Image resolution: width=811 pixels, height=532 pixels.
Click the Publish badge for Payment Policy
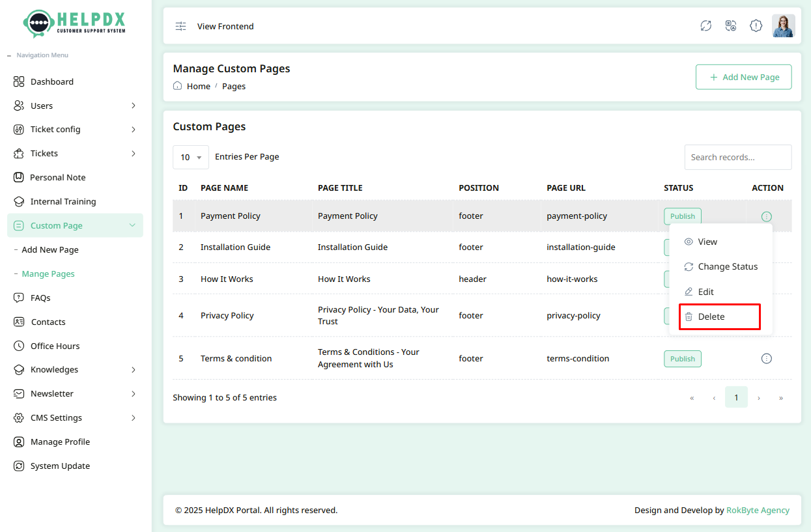[683, 216]
